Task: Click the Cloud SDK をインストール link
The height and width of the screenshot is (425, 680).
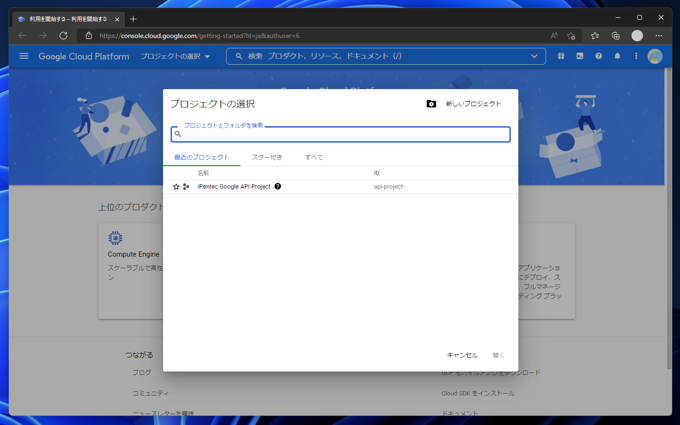Action: (478, 393)
